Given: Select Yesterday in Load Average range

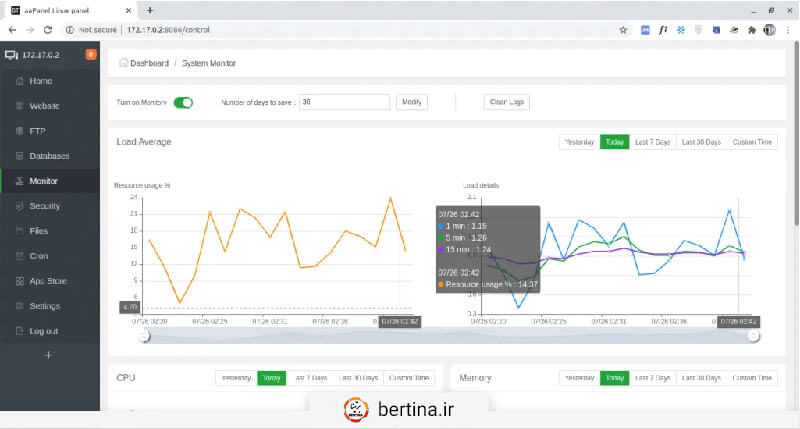Looking at the screenshot, I should [579, 142].
